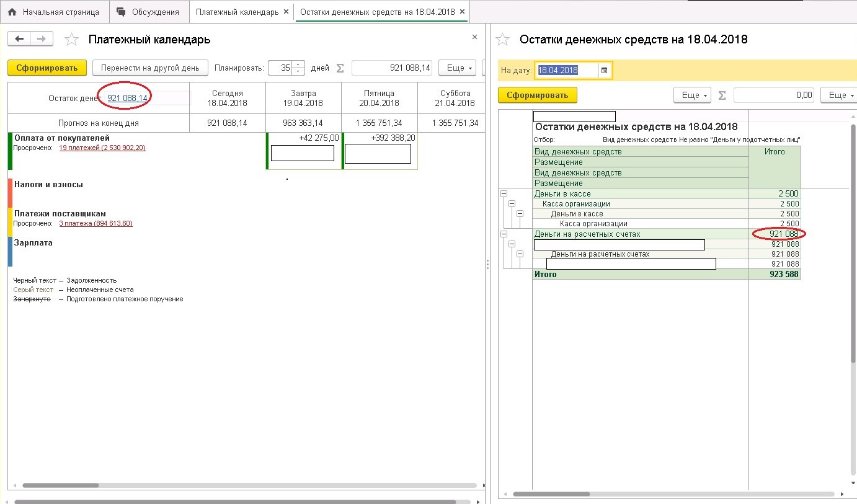Open the calendar picker next to На дату
The width and height of the screenshot is (857, 504).
coord(605,70)
